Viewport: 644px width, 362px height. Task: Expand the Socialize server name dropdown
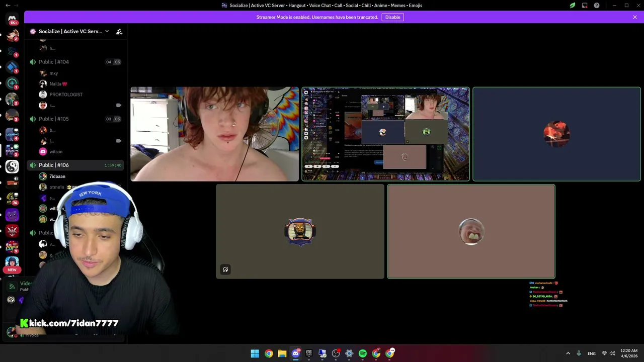tap(107, 31)
